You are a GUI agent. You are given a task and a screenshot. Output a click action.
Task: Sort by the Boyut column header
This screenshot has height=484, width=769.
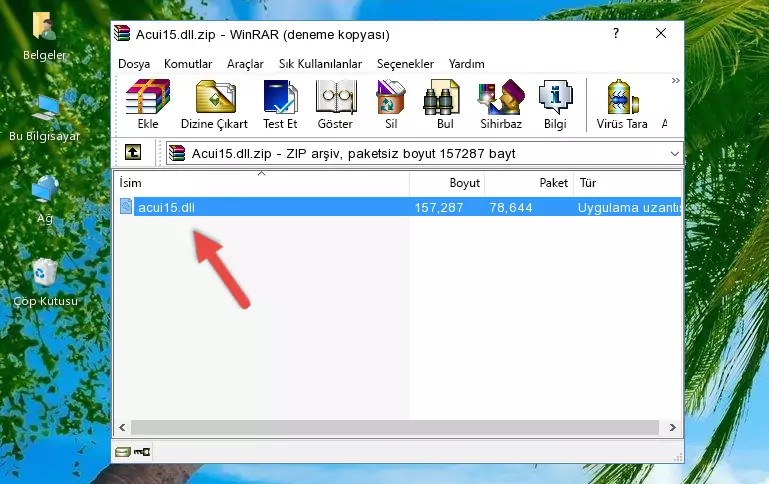[x=447, y=183]
